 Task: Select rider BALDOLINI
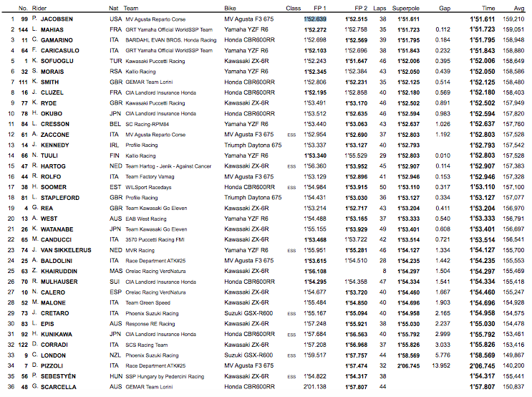click(x=57, y=262)
